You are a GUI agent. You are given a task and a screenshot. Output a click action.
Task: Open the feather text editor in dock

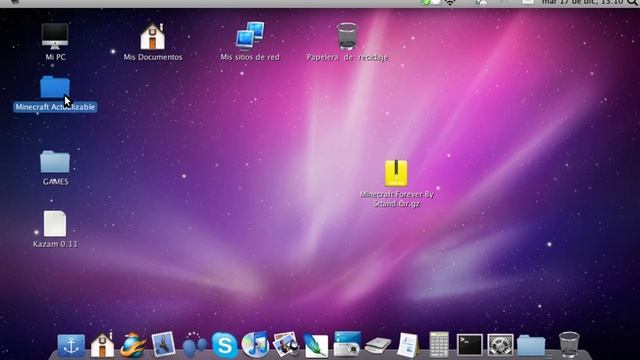point(316,345)
